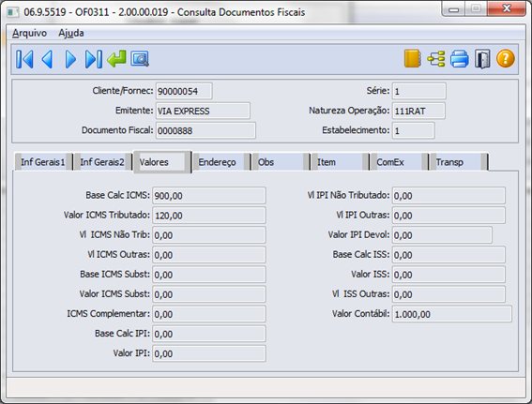Image resolution: width=532 pixels, height=404 pixels.
Task: Switch to the Item tab
Action: pyautogui.click(x=341, y=162)
